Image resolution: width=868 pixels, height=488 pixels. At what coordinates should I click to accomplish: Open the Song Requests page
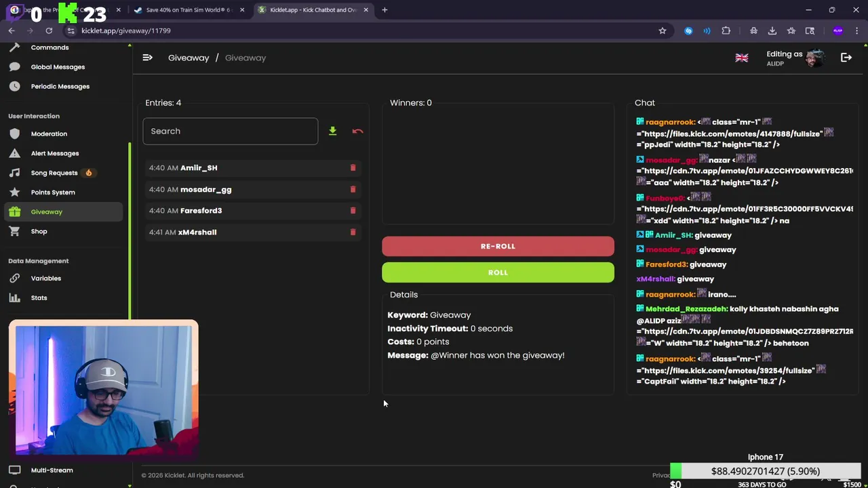pyautogui.click(x=54, y=173)
